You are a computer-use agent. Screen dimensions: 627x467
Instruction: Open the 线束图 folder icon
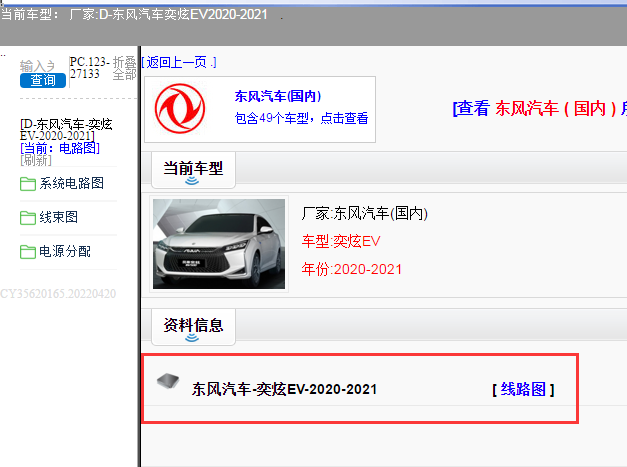pyautogui.click(x=28, y=218)
